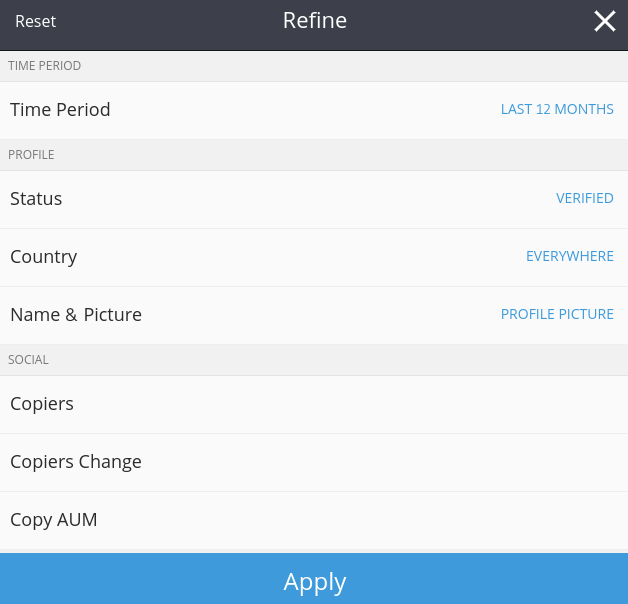Viewport: 628px width, 604px height.
Task: Click the SOCIAL section header
Action: (28, 360)
